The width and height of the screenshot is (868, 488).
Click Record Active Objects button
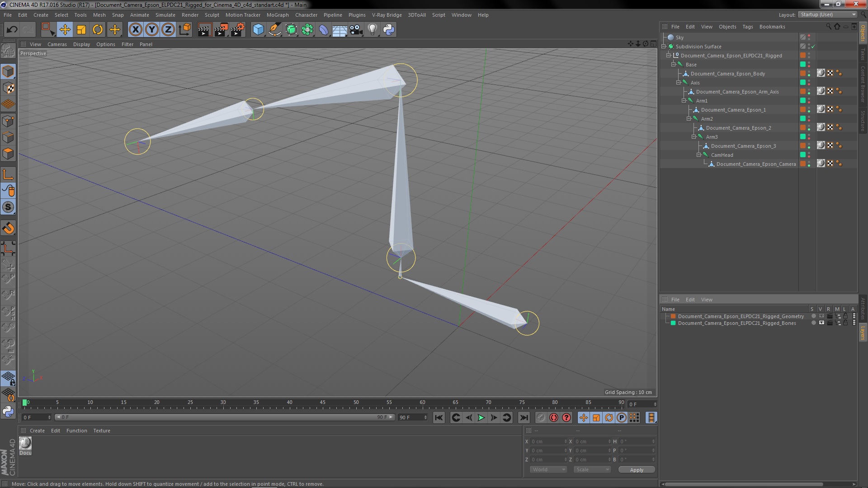[x=541, y=418]
